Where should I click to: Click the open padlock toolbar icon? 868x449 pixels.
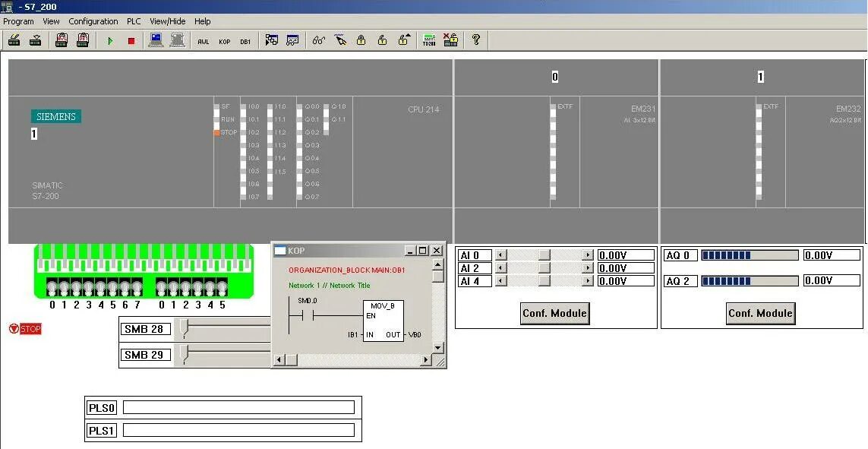click(x=383, y=40)
